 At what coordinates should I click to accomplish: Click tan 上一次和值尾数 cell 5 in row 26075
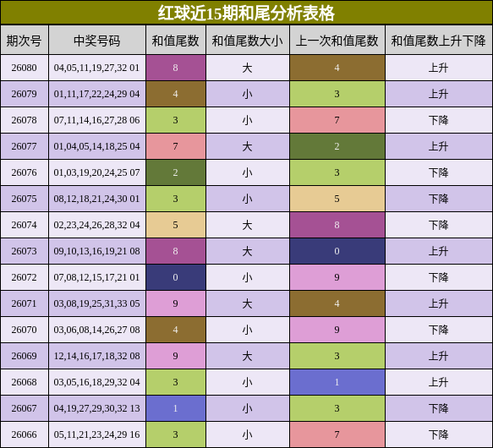pyautogui.click(x=337, y=199)
